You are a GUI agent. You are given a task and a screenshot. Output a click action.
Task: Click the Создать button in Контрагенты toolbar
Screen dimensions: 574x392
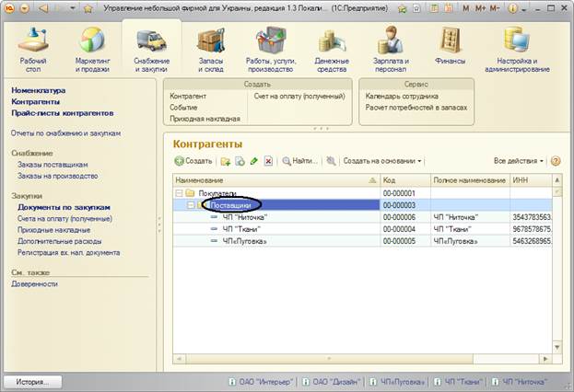coord(193,161)
